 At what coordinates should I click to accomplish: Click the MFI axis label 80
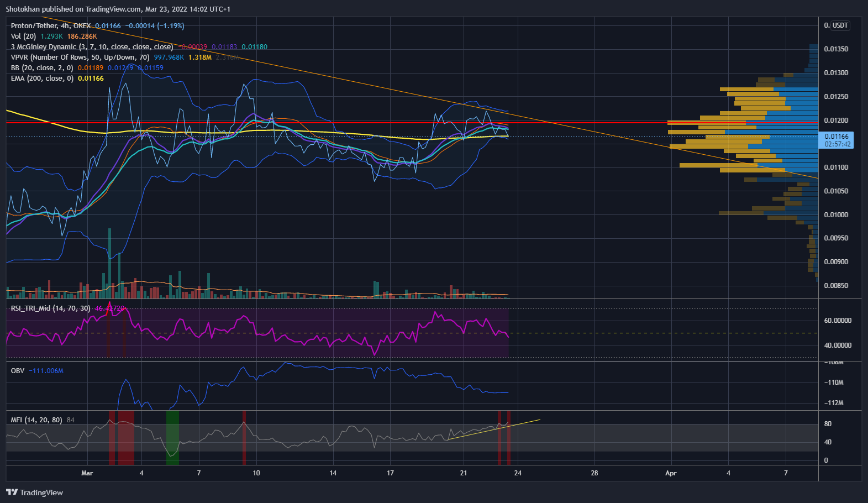pyautogui.click(x=828, y=424)
